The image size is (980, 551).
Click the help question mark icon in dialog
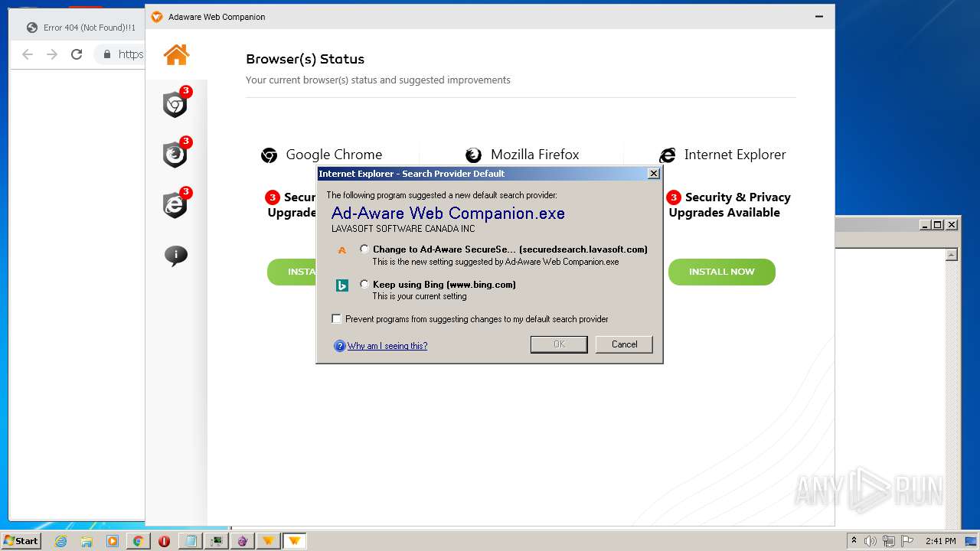pyautogui.click(x=340, y=346)
